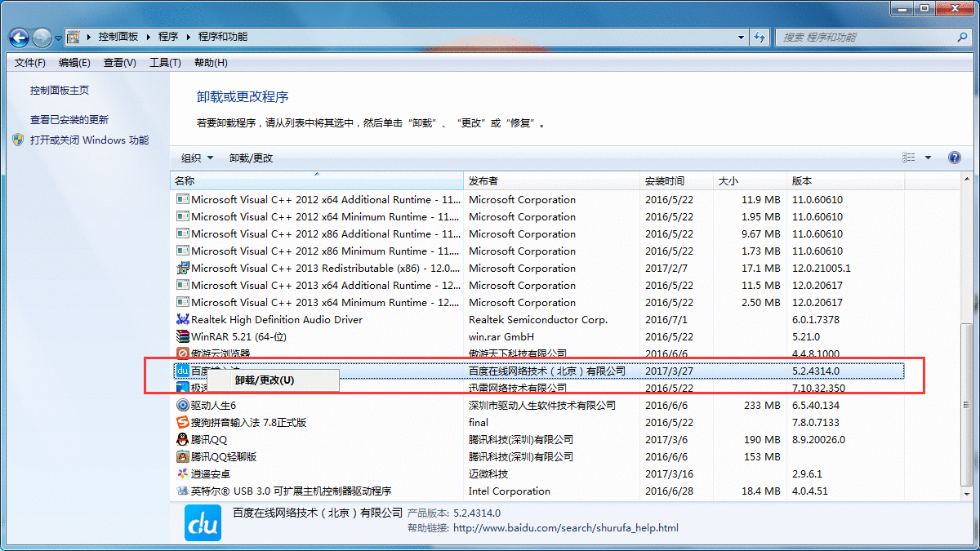The height and width of the screenshot is (551, 980).
Task: Open the address bar history dropdown
Action: [740, 37]
